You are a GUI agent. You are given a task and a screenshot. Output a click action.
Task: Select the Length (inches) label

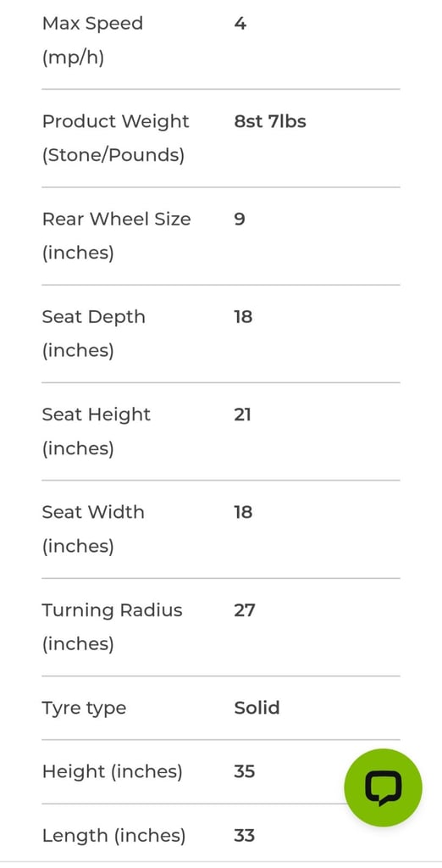(x=114, y=836)
